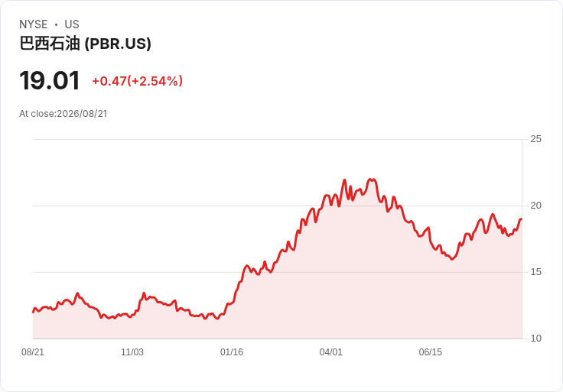The width and height of the screenshot is (563, 392).
Task: Click the rightmost endpoint of the price line
Action: coord(521,219)
